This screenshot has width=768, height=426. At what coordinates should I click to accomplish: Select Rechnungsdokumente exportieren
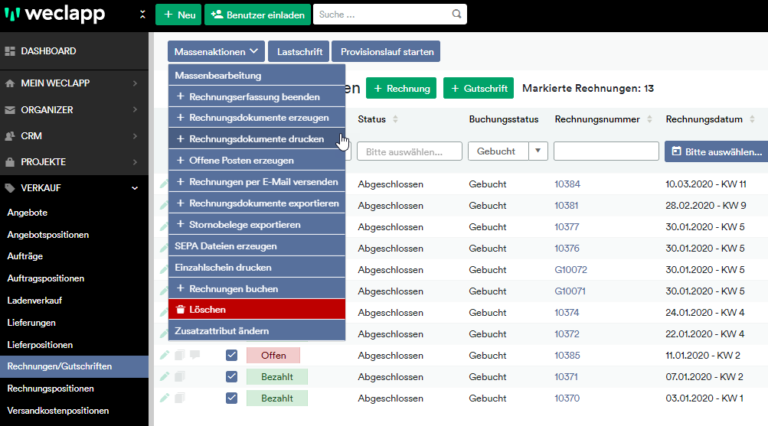click(257, 203)
